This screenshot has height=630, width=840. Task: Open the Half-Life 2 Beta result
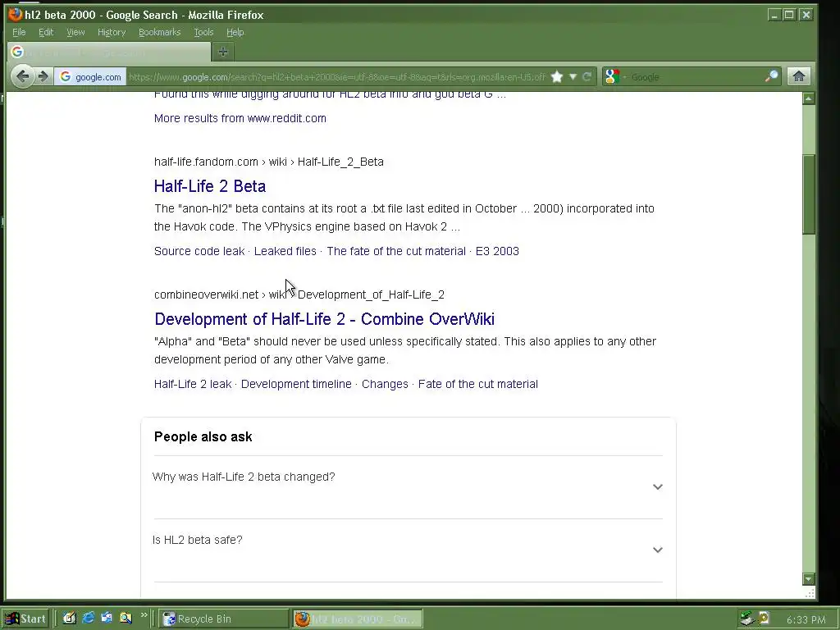tap(210, 186)
